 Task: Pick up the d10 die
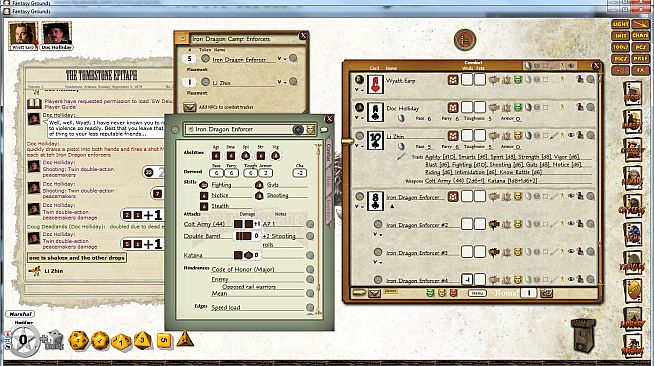(x=121, y=341)
